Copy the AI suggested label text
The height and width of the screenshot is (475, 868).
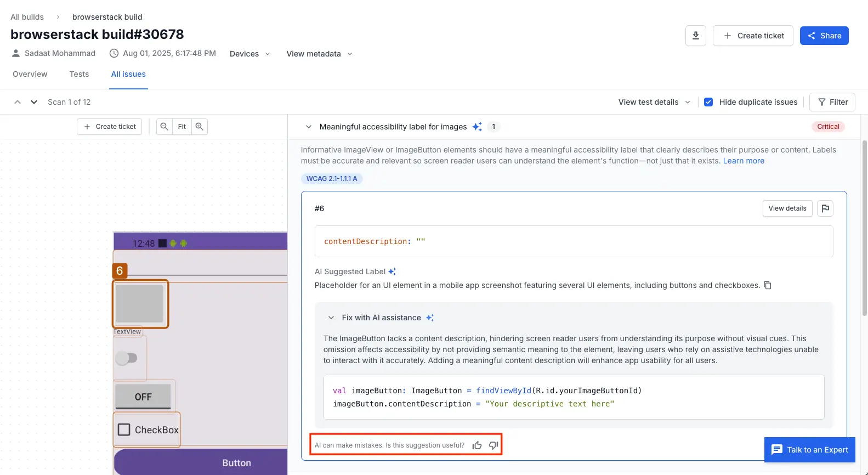click(x=768, y=285)
